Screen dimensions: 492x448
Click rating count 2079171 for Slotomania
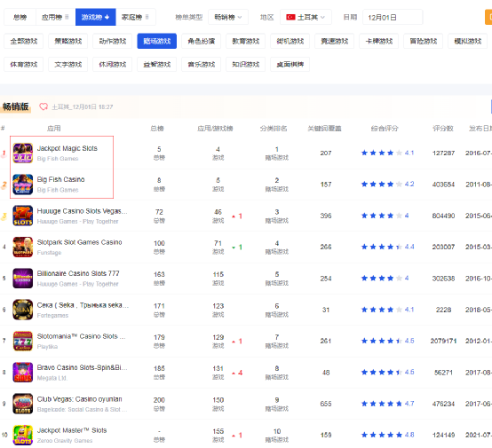click(443, 341)
